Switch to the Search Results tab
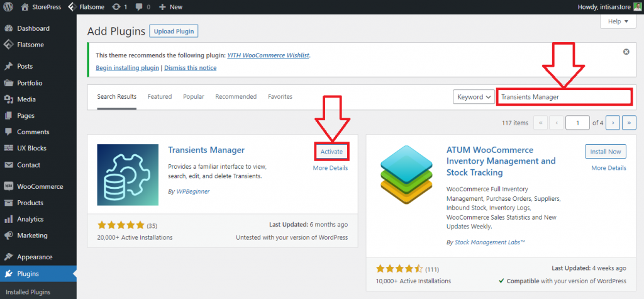The height and width of the screenshot is (299, 644). pos(116,97)
